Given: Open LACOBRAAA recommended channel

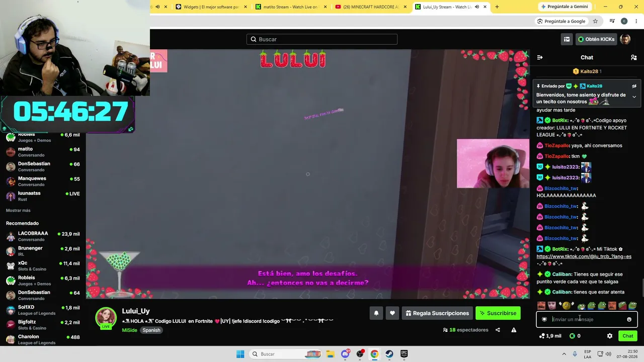Looking at the screenshot, I should point(43,236).
